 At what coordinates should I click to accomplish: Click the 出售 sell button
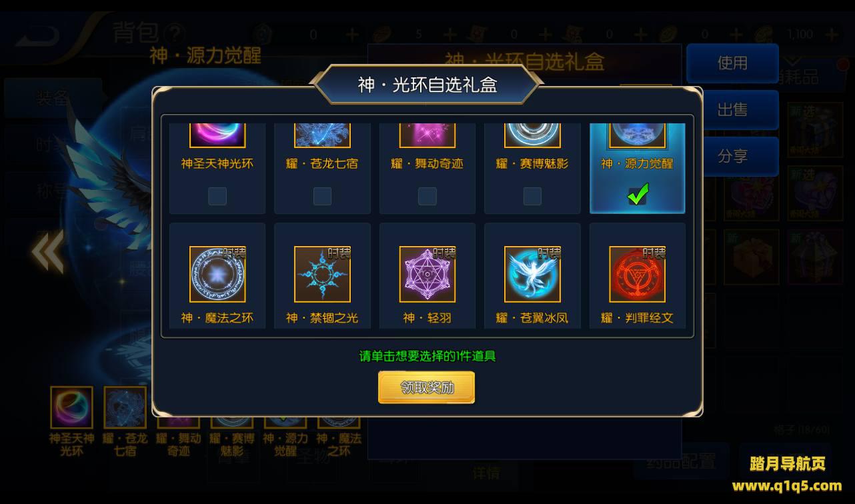click(732, 110)
